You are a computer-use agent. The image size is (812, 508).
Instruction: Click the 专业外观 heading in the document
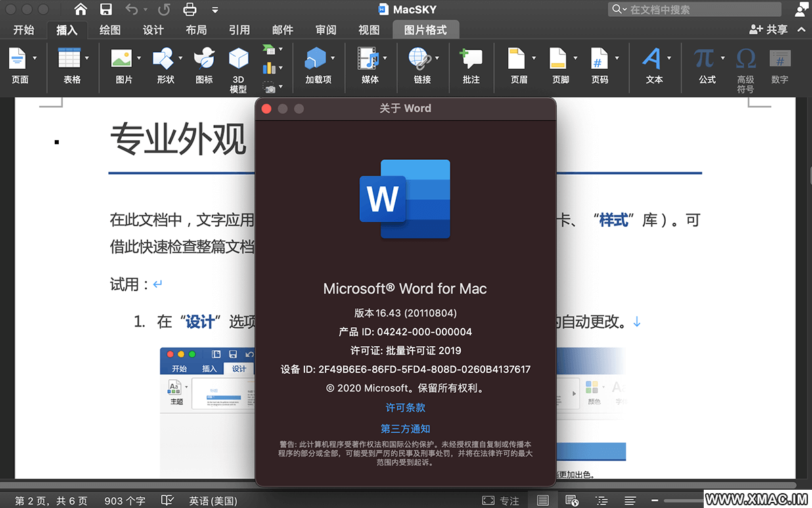178,140
